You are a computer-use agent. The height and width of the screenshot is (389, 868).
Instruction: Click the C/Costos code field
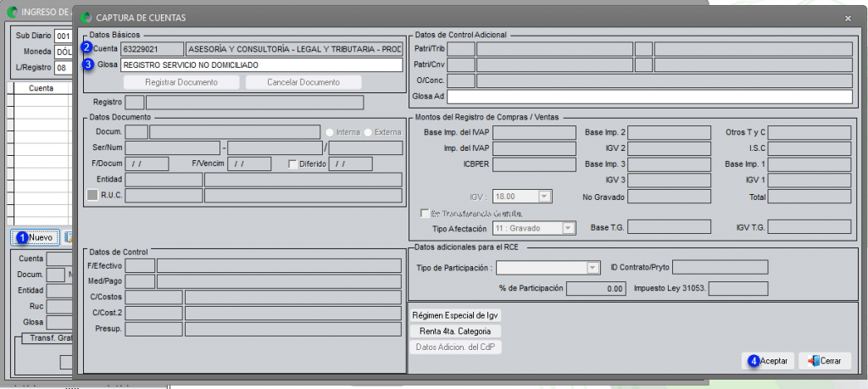(154, 297)
